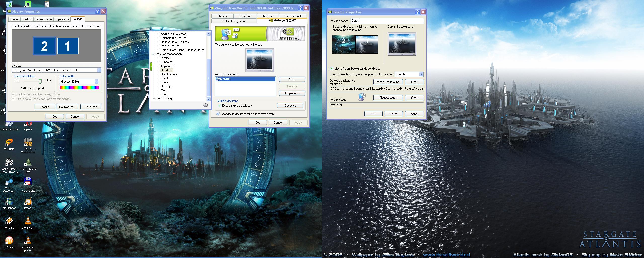
Task: Click the info icon beside changes notice
Action: (x=218, y=114)
